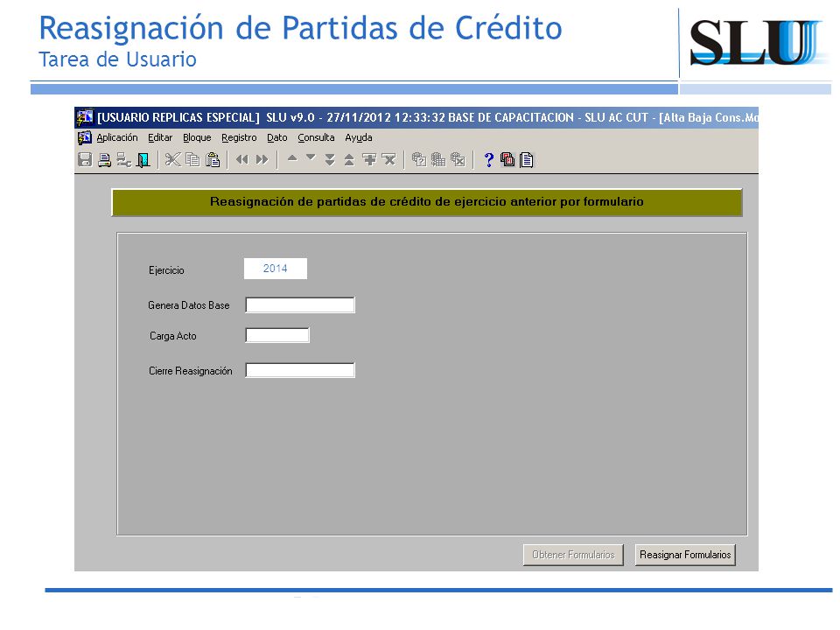This screenshot has width=840, height=630.
Task: Click the Copy toolbar icon
Action: 192,159
